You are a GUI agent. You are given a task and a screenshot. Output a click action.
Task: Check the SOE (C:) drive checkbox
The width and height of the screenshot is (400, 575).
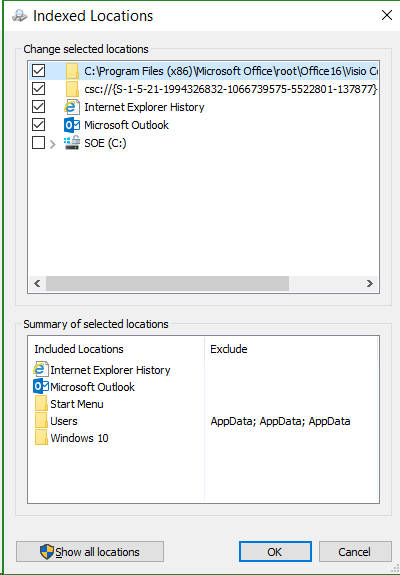coord(38,143)
